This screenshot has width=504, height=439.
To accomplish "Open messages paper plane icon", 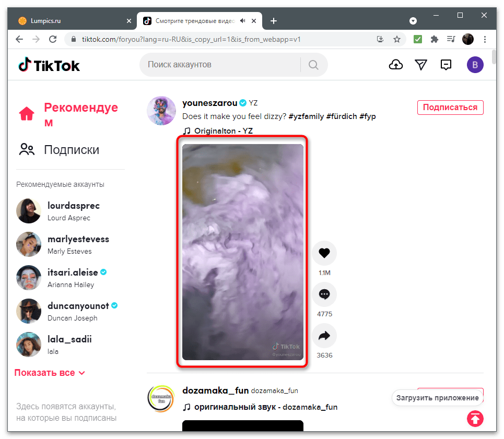I will click(x=421, y=65).
